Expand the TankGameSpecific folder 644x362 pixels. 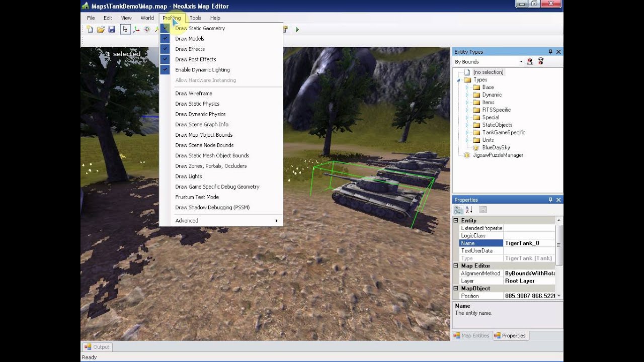tap(466, 133)
